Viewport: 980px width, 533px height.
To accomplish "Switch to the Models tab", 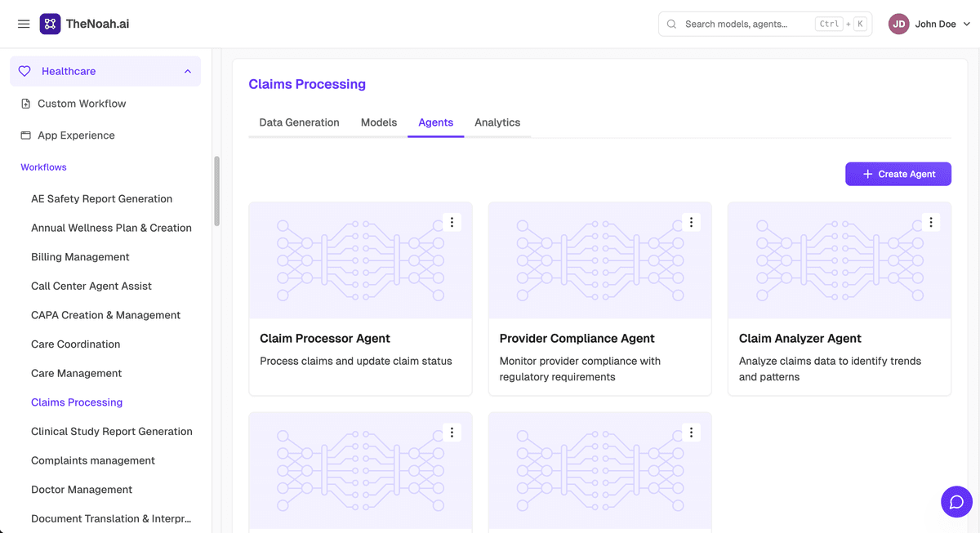I will (x=379, y=122).
